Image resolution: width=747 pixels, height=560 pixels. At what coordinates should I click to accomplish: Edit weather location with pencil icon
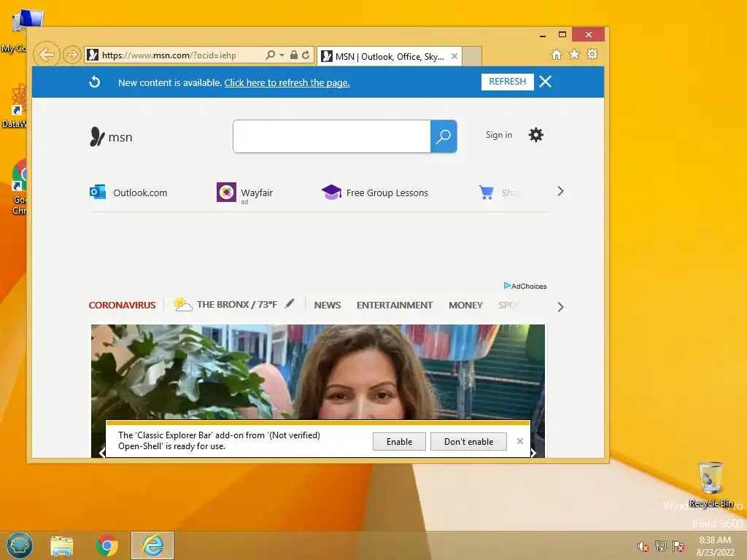[289, 304]
